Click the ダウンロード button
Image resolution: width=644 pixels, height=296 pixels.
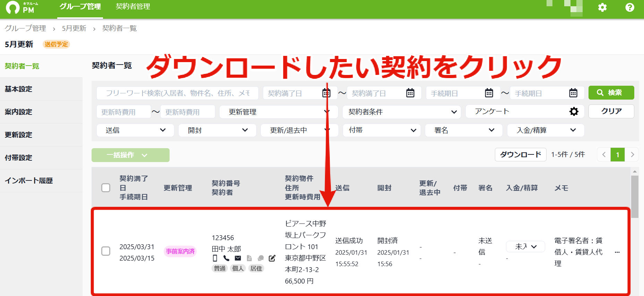[x=521, y=154]
